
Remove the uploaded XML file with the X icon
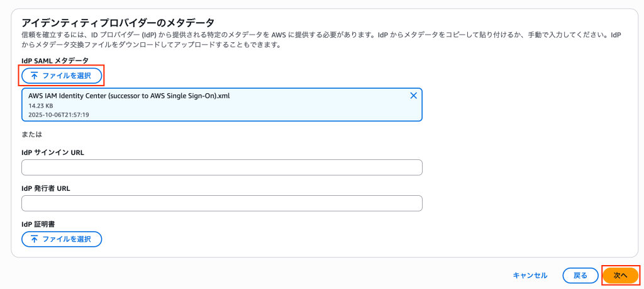[413, 96]
